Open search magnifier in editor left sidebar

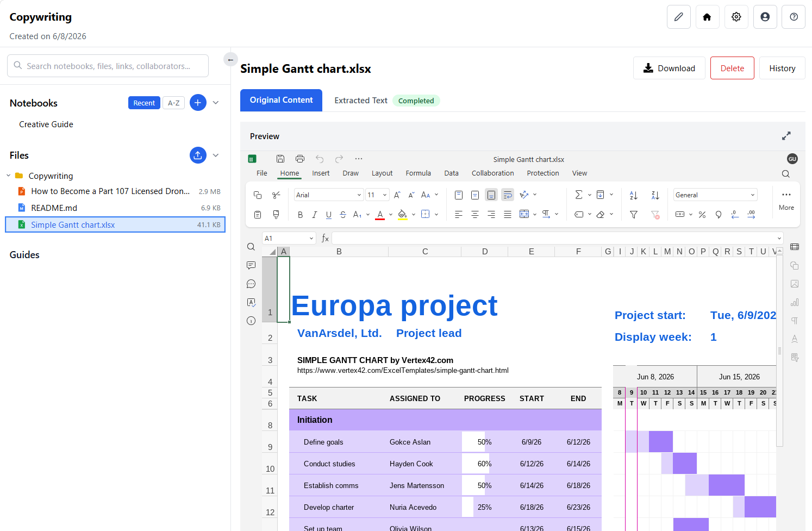point(251,247)
